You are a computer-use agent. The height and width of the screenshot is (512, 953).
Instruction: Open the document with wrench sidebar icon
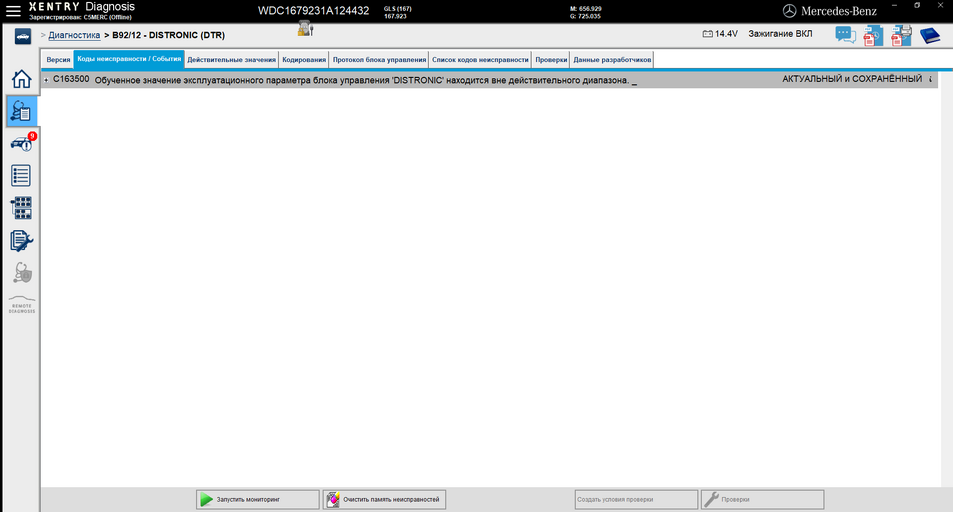(21, 241)
